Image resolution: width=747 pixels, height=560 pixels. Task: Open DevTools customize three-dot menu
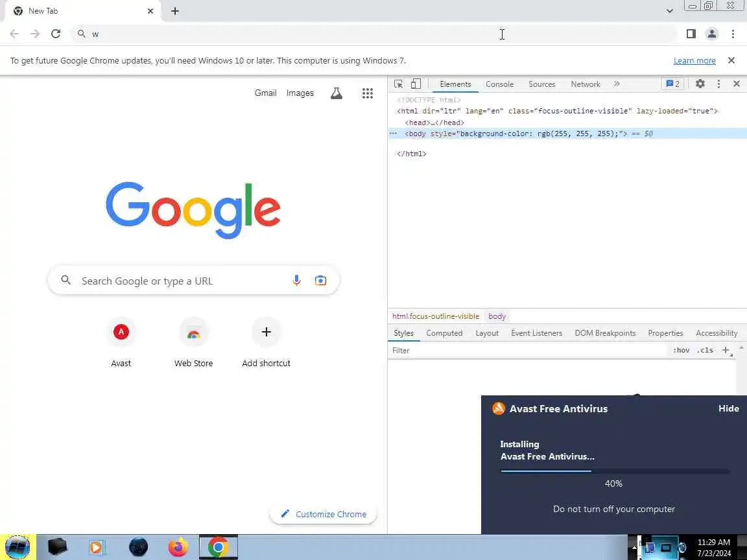point(718,84)
